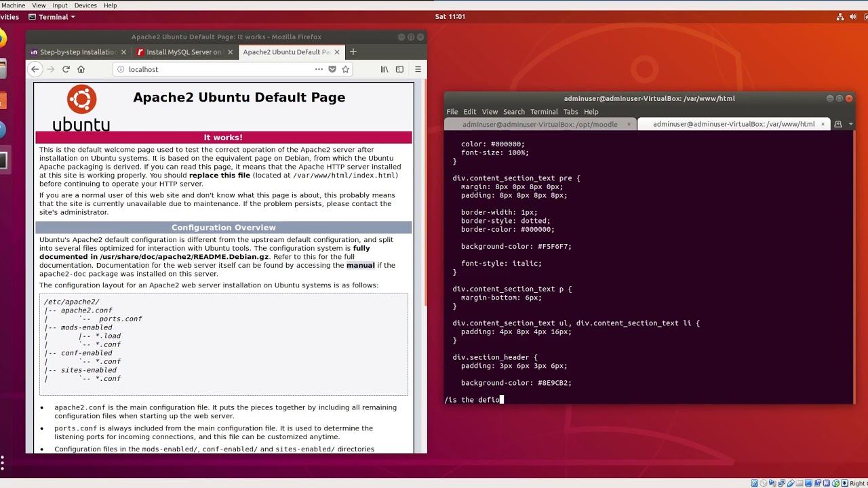Open the Firefox Library icon
This screenshot has width=868, height=488.
point(384,69)
